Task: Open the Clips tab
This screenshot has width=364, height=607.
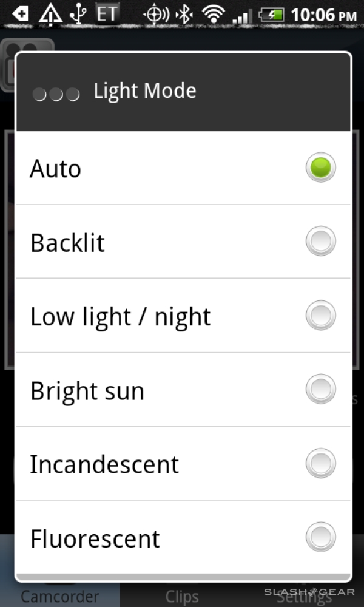Action: click(181, 595)
